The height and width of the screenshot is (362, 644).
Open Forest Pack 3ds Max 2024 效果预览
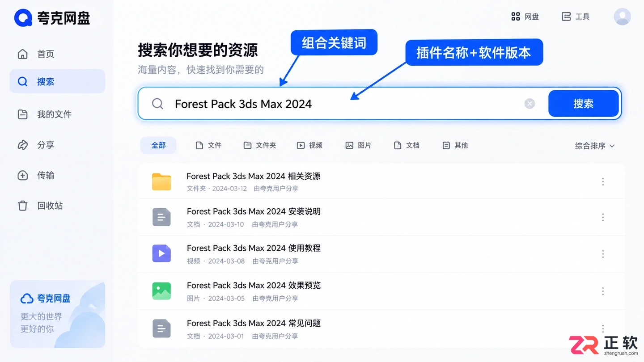point(254,285)
